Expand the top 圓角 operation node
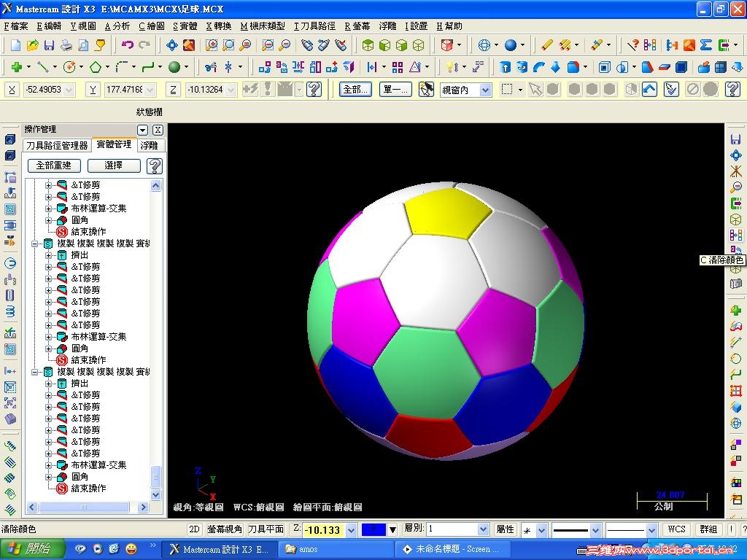 (x=48, y=220)
